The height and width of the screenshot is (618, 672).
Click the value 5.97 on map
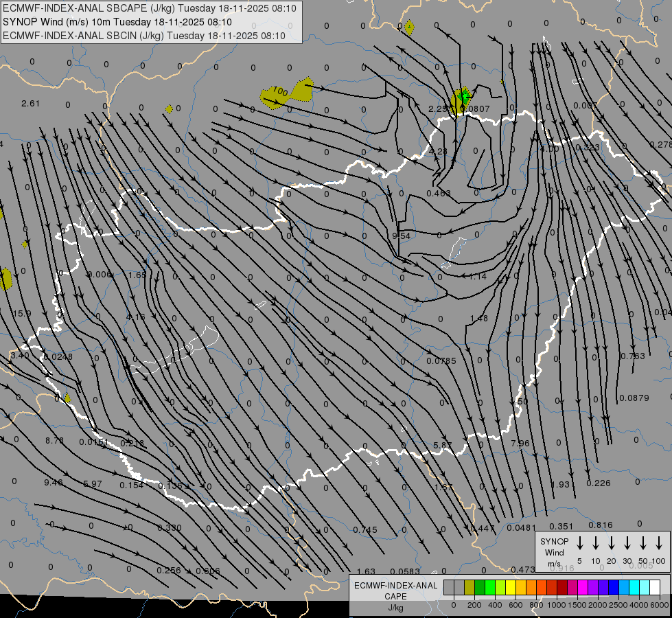tap(93, 484)
